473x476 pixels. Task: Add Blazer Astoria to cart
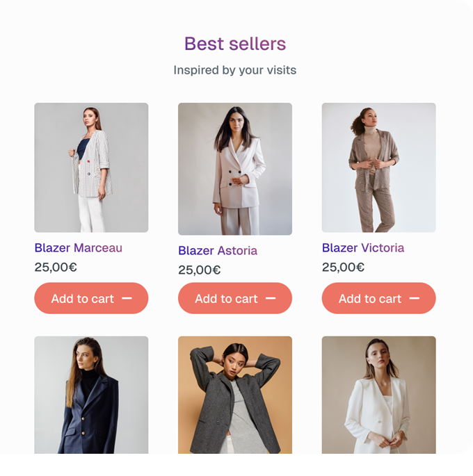226,298
